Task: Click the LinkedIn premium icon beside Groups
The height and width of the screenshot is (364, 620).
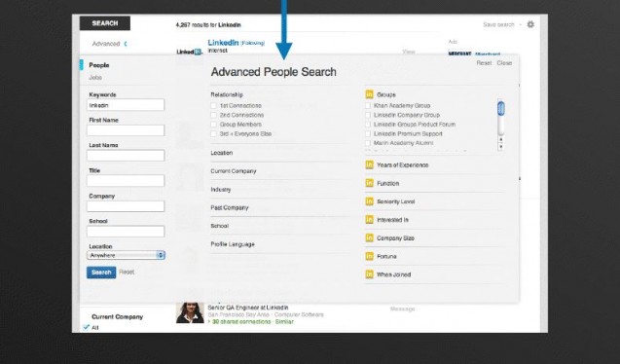Action: (369, 94)
